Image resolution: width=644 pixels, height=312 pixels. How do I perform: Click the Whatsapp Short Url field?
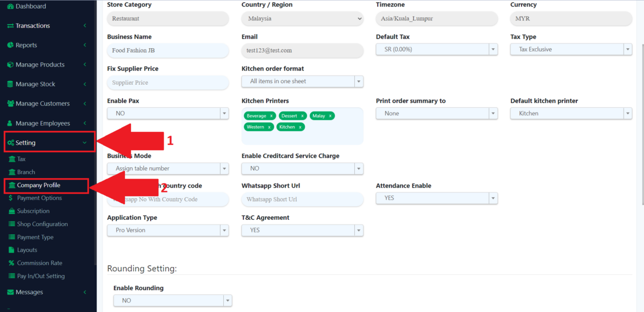(x=303, y=199)
